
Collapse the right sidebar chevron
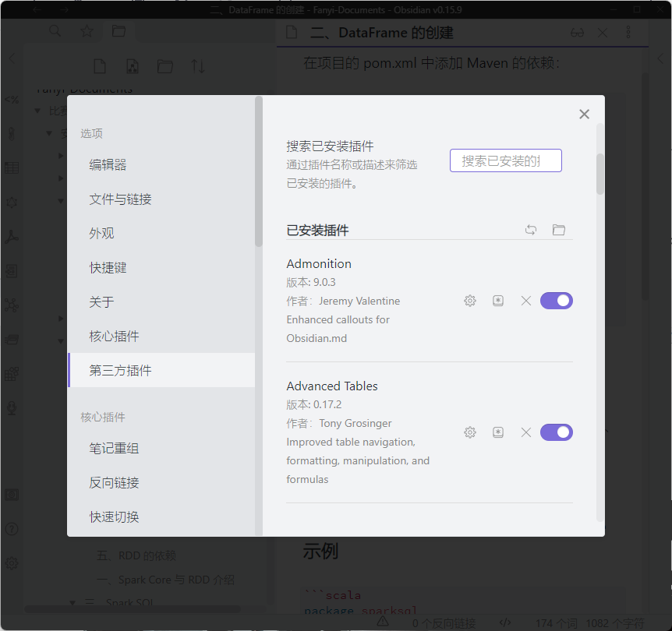tap(660, 58)
